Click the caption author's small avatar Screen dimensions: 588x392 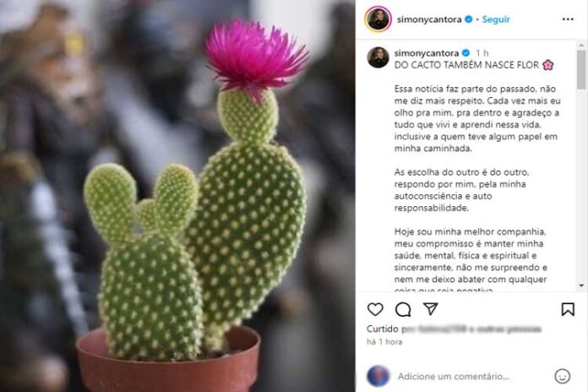coord(378,57)
